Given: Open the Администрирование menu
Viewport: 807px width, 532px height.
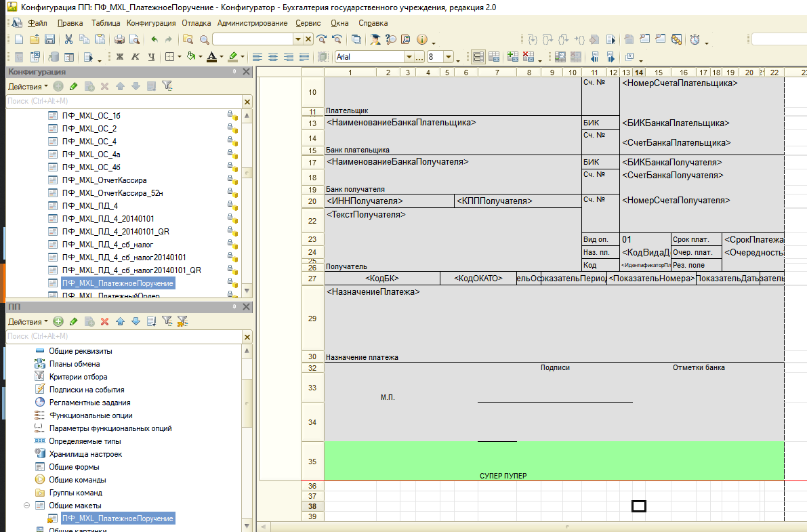Looking at the screenshot, I should click(253, 23).
